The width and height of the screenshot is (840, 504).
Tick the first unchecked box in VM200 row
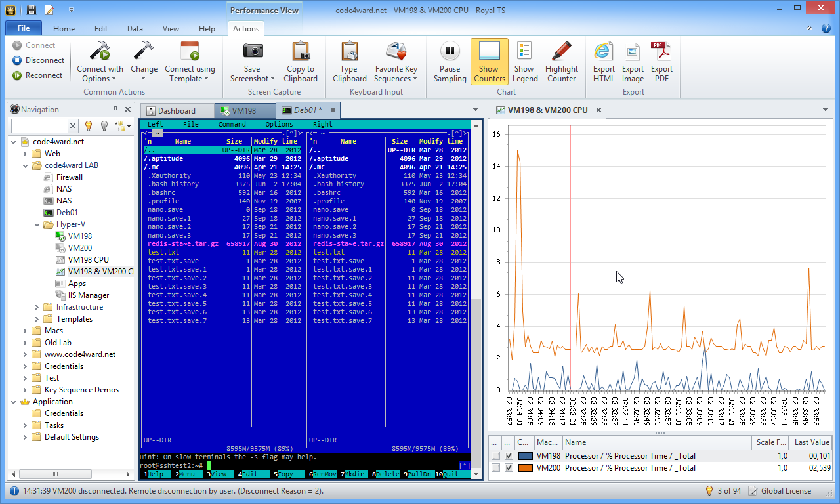[495, 468]
